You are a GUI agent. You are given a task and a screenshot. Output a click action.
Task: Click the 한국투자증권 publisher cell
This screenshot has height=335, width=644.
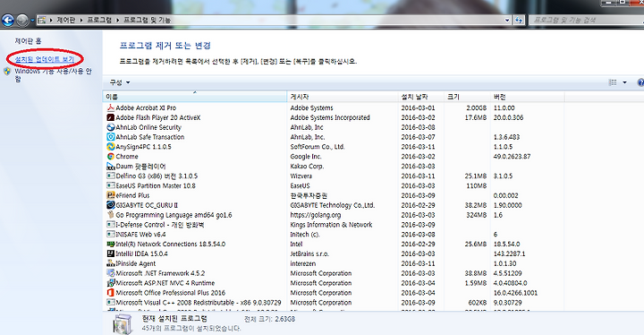[x=309, y=195]
